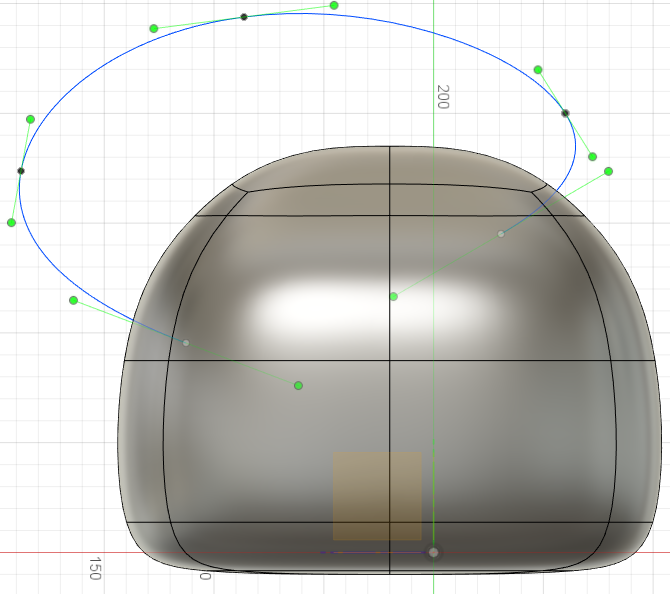
Task: Select the green tangent handle above the right fit point
Action: (538, 70)
